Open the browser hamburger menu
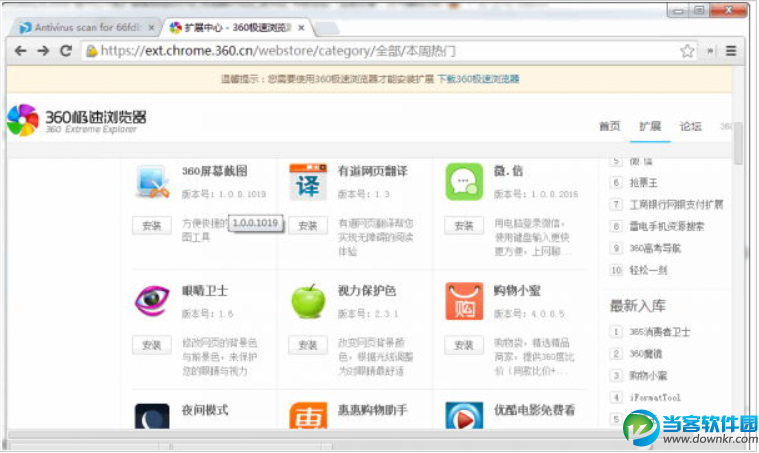Viewport: 759px width, 453px height. [731, 51]
